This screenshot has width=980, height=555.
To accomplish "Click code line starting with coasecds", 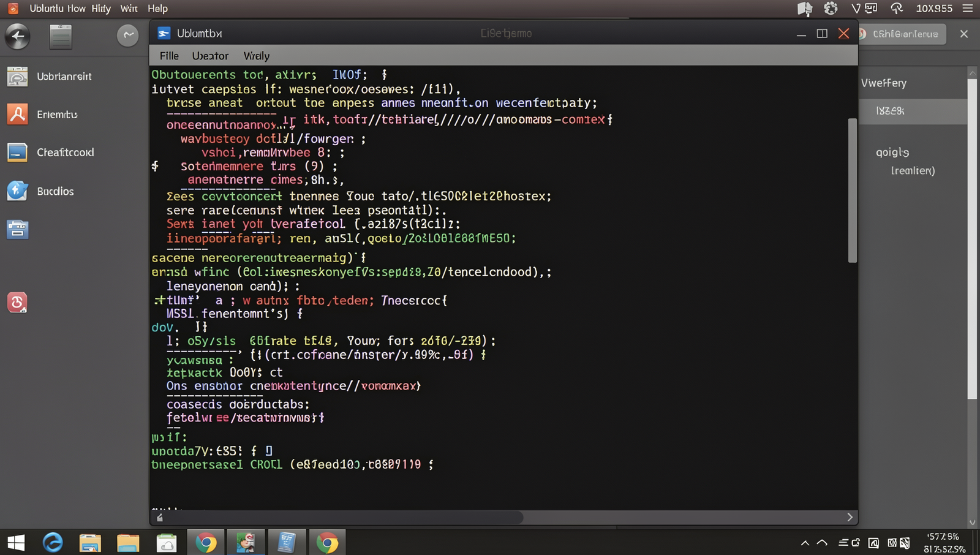I will (238, 404).
